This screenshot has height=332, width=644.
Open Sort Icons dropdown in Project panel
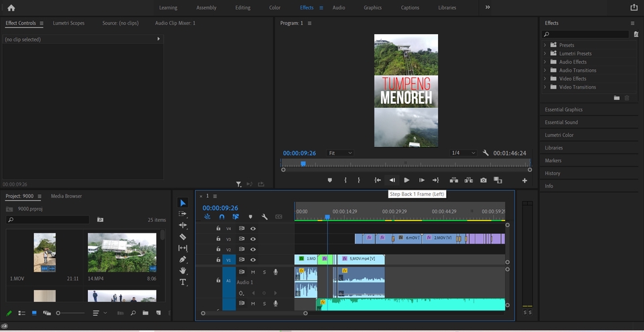click(99, 313)
